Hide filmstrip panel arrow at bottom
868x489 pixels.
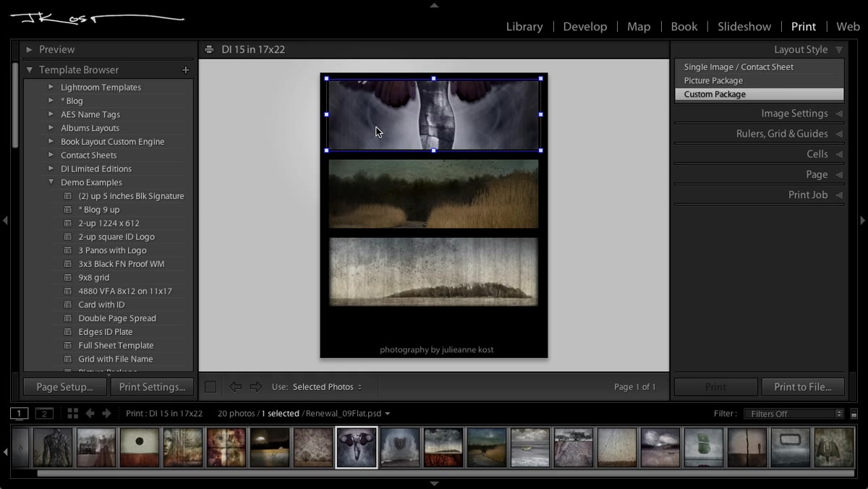(x=434, y=483)
